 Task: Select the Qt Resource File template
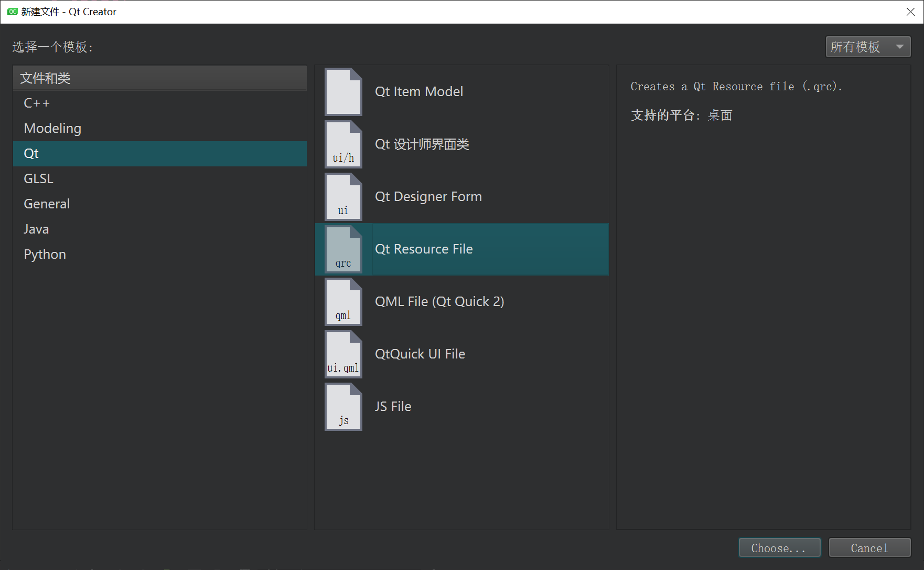461,249
